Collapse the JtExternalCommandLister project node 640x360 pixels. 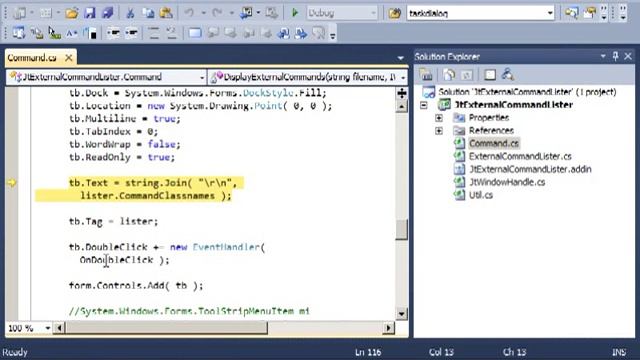(x=424, y=105)
